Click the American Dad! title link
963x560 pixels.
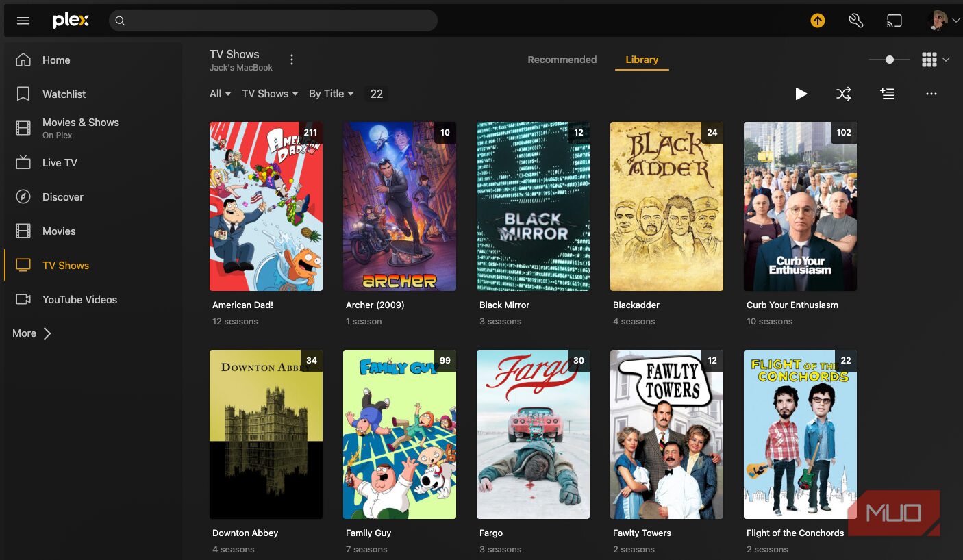pos(242,305)
